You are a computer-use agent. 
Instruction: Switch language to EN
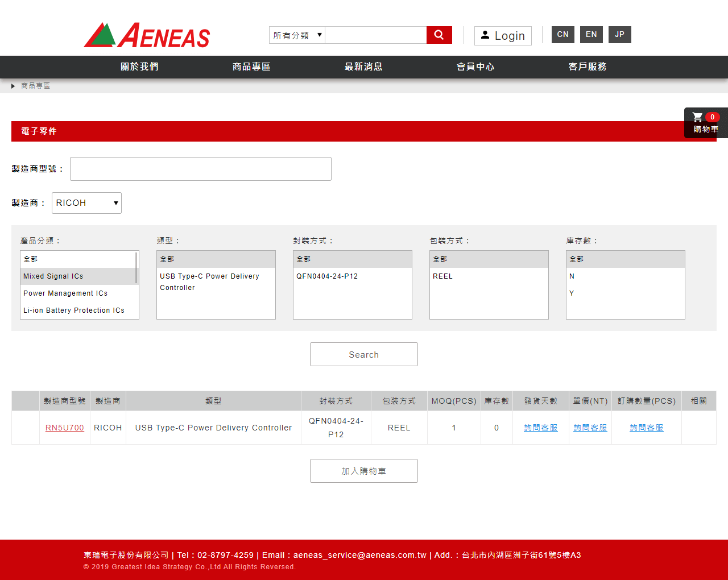[591, 35]
